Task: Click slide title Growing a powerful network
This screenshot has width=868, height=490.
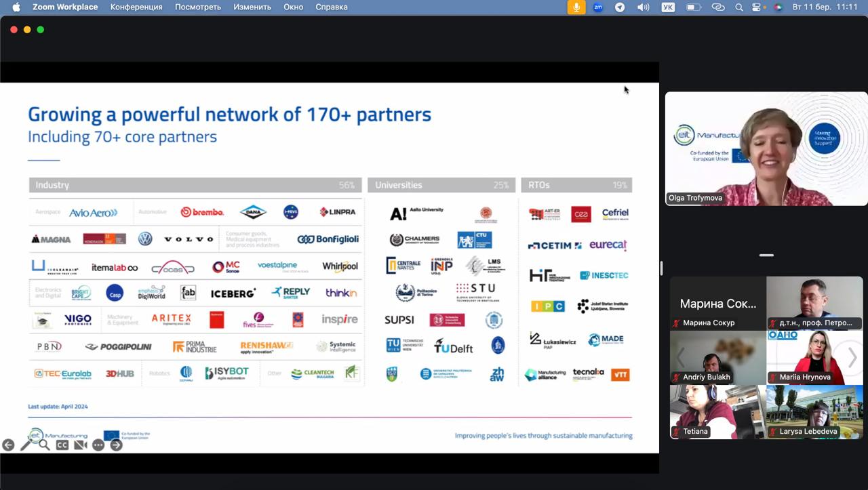Action: point(229,114)
